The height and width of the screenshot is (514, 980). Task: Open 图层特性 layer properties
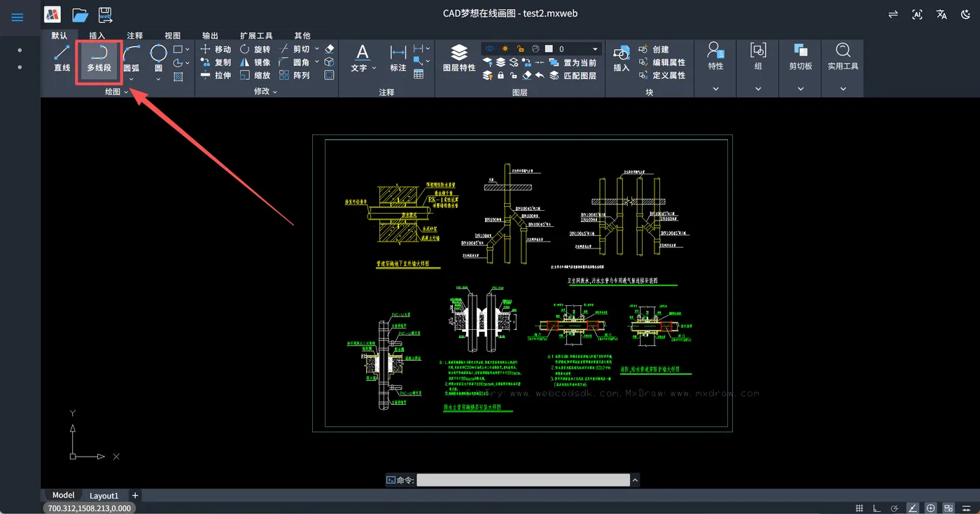(459, 59)
